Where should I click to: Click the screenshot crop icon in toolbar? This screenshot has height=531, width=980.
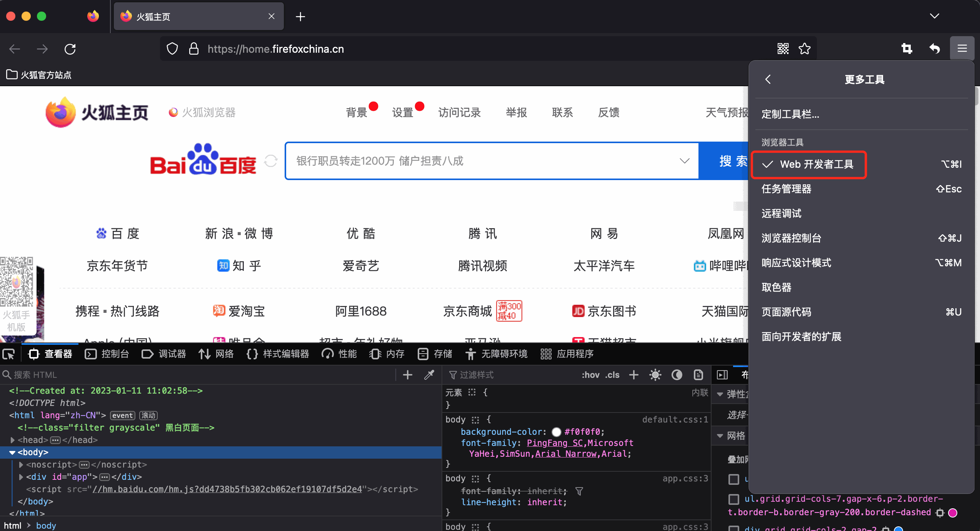pyautogui.click(x=907, y=49)
